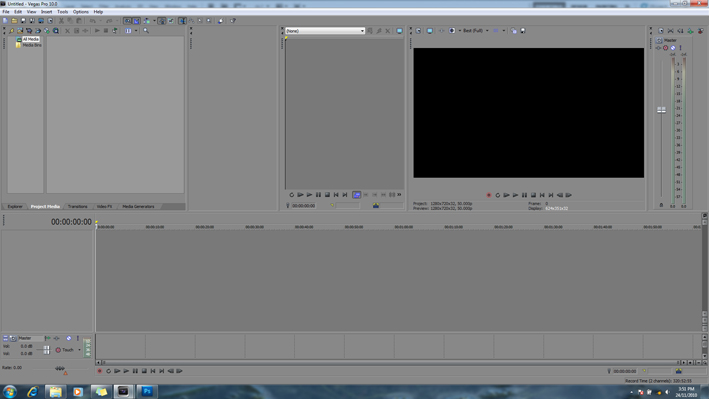Image resolution: width=709 pixels, height=399 pixels.
Task: Click the Remove unused media lightning icon
Action: (11, 31)
